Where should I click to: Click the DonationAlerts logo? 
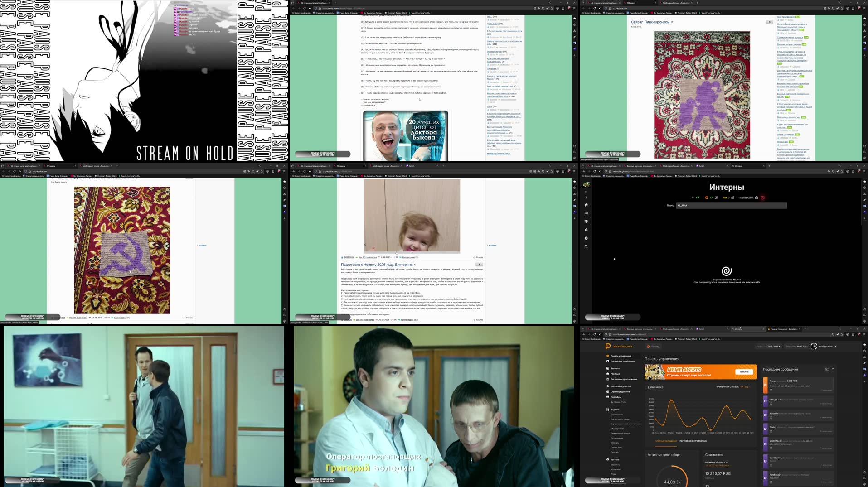[619, 347]
